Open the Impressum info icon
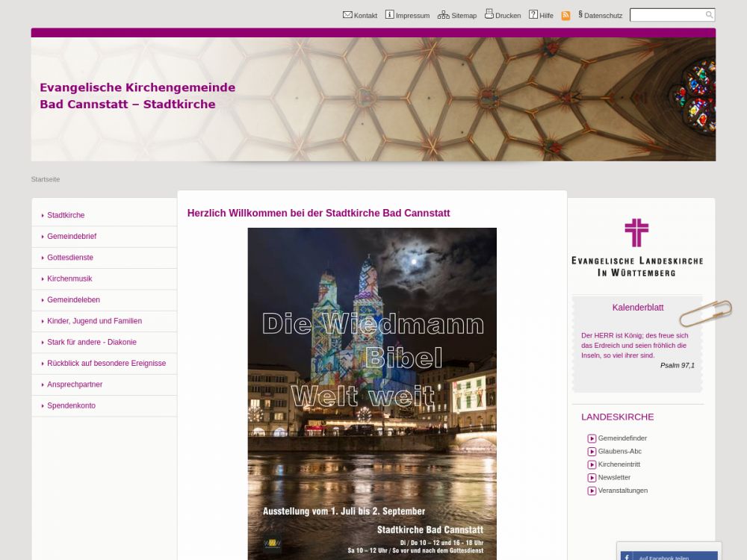 coord(389,15)
